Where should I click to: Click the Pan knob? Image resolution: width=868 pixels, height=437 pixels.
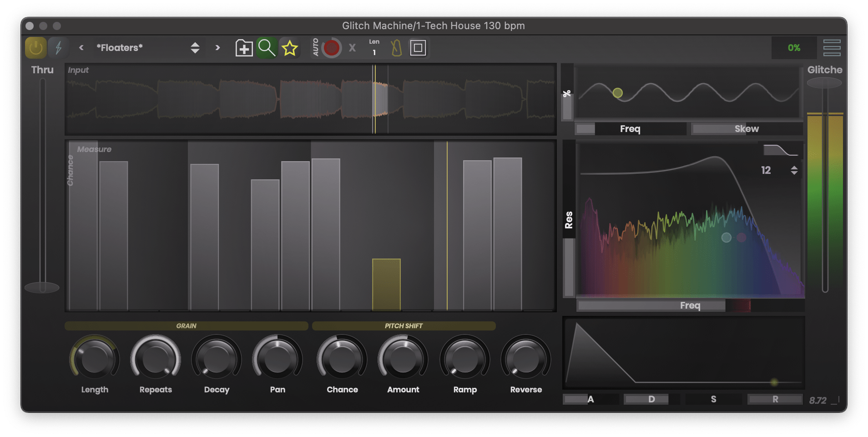pyautogui.click(x=278, y=359)
